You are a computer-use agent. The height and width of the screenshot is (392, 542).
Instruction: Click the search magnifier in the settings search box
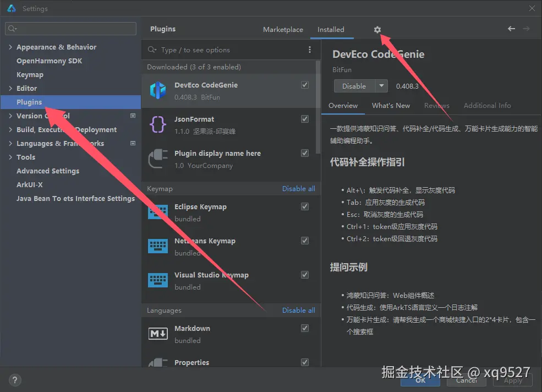click(x=12, y=29)
